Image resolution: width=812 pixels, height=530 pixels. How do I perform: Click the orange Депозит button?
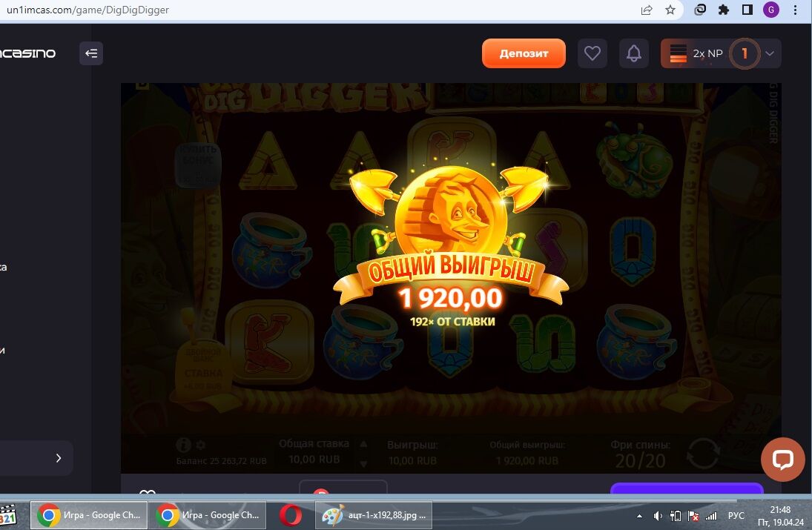pyautogui.click(x=524, y=53)
